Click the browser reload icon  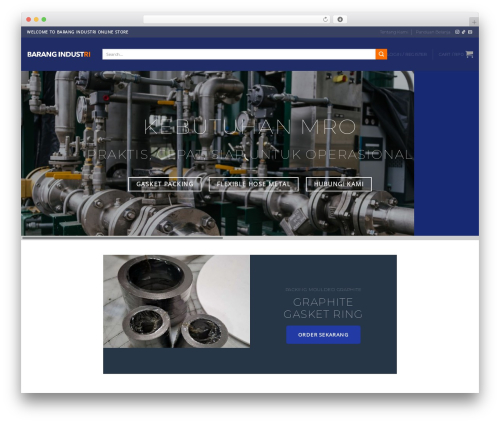325,19
